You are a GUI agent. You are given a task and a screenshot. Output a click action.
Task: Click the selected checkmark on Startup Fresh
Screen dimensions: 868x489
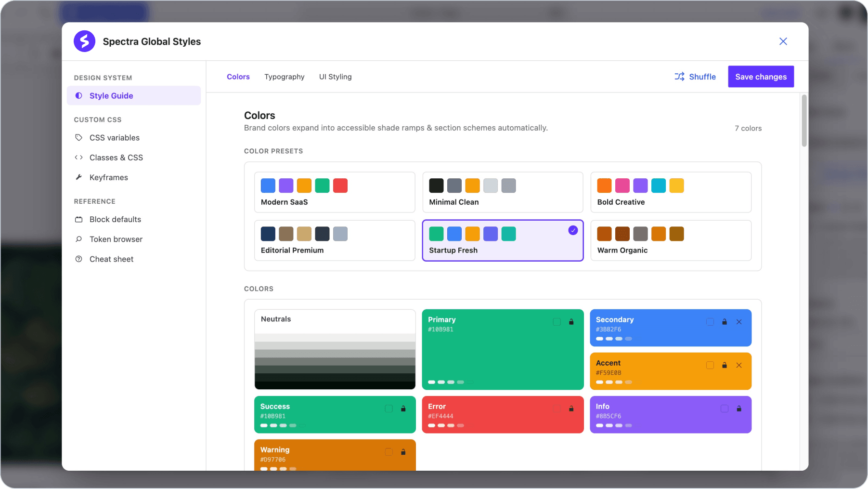(x=573, y=230)
